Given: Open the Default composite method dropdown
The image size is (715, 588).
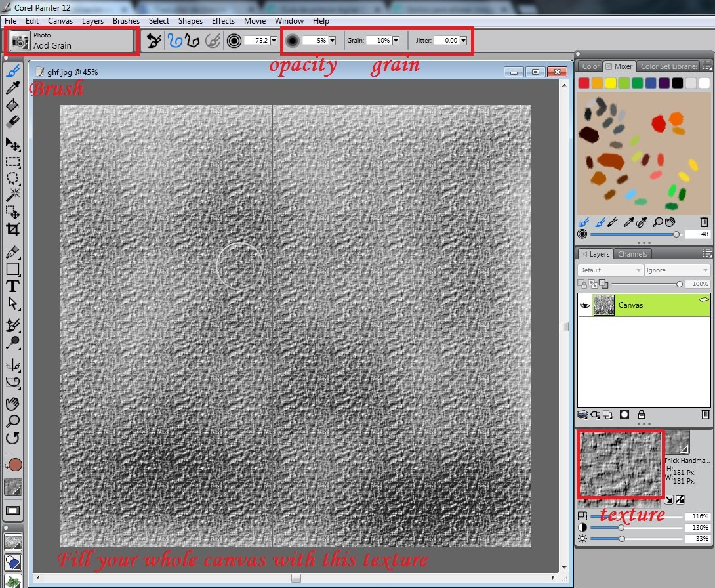Looking at the screenshot, I should 610,270.
